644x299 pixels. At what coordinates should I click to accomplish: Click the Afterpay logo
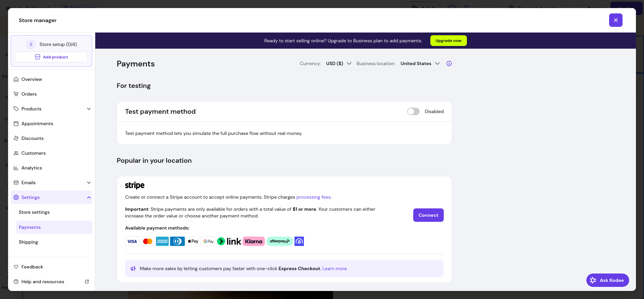pos(280,241)
